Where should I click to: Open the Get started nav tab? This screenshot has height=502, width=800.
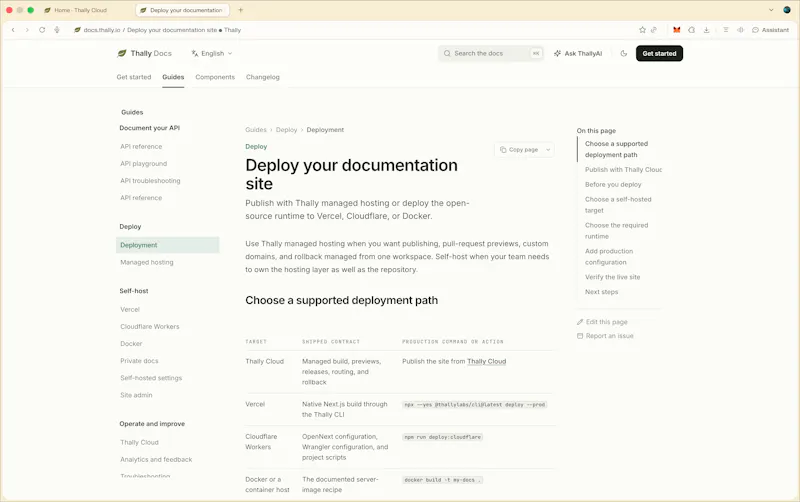(134, 77)
